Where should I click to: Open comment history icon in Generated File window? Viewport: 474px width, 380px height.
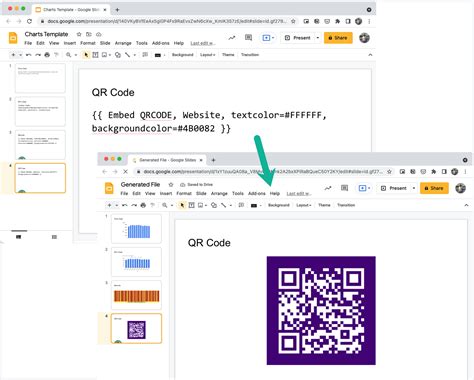point(344,188)
